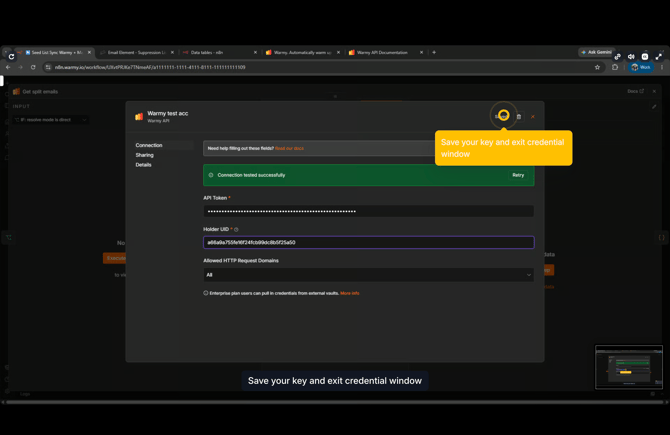The height and width of the screenshot is (435, 670).
Task: Close the Email Element Suppression tab
Action: tap(172, 52)
